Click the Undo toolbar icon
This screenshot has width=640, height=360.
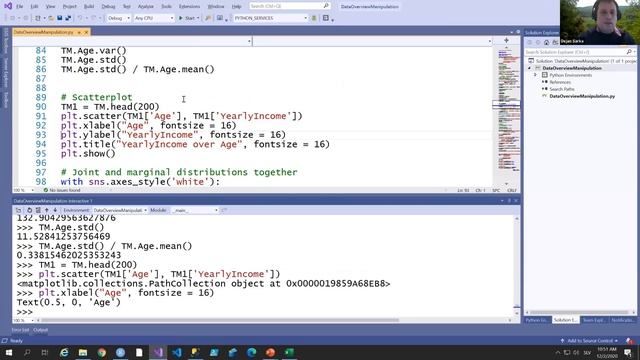(80, 18)
